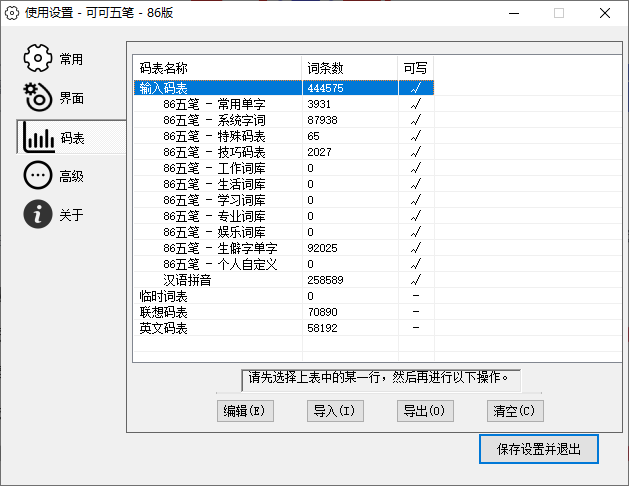The image size is (629, 486).
Task: Click the 可写 column header
Action: 416,68
